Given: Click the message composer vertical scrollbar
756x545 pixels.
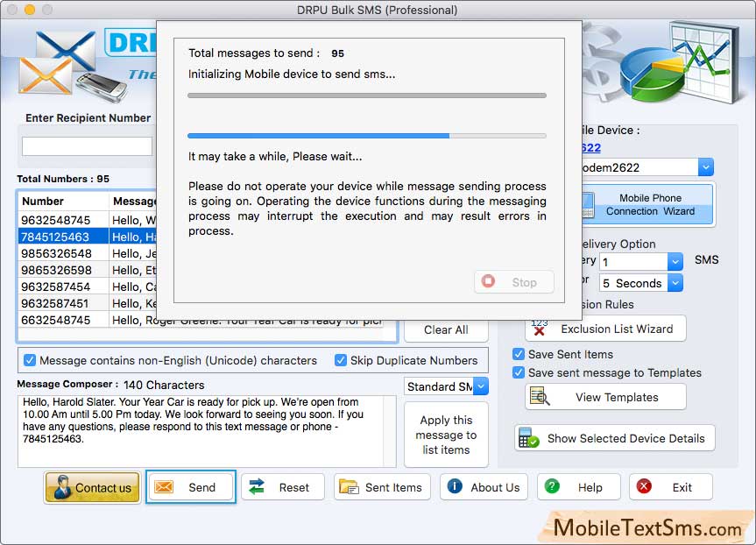Looking at the screenshot, I should click(390, 431).
